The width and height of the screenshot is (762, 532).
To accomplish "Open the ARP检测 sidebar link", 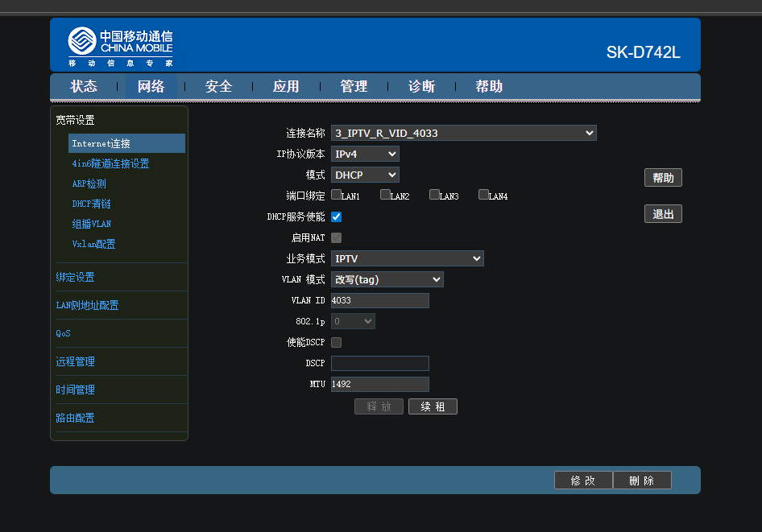I will 89,184.
